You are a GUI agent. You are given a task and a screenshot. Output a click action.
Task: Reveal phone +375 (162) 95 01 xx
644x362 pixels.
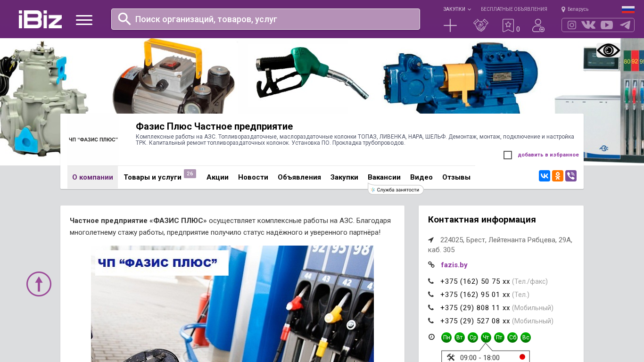click(x=475, y=295)
